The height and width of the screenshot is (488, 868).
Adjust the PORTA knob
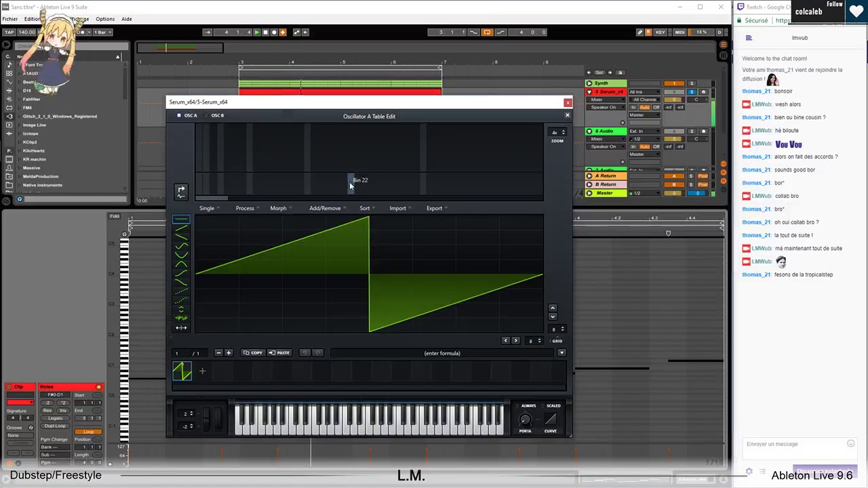[x=525, y=420]
